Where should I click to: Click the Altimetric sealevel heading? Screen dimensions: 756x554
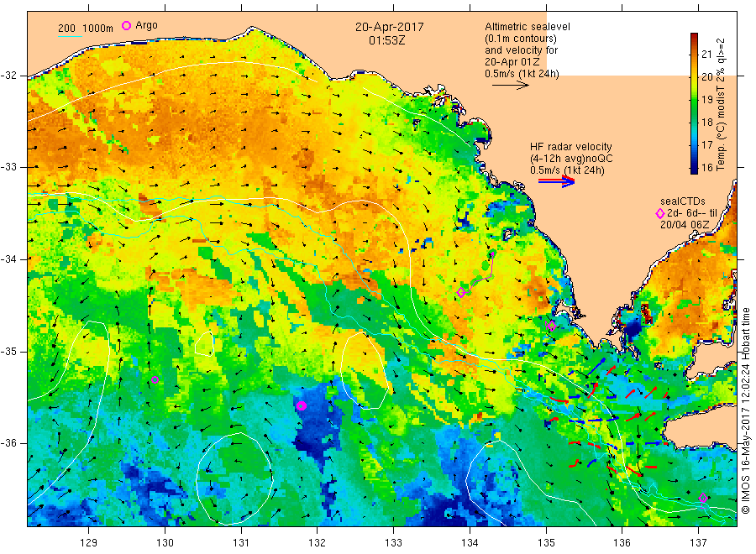[528, 27]
